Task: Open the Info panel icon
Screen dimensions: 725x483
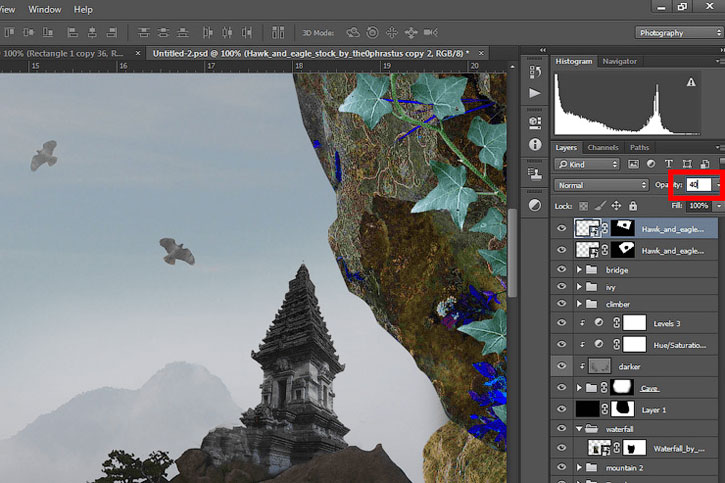Action: coord(535,145)
